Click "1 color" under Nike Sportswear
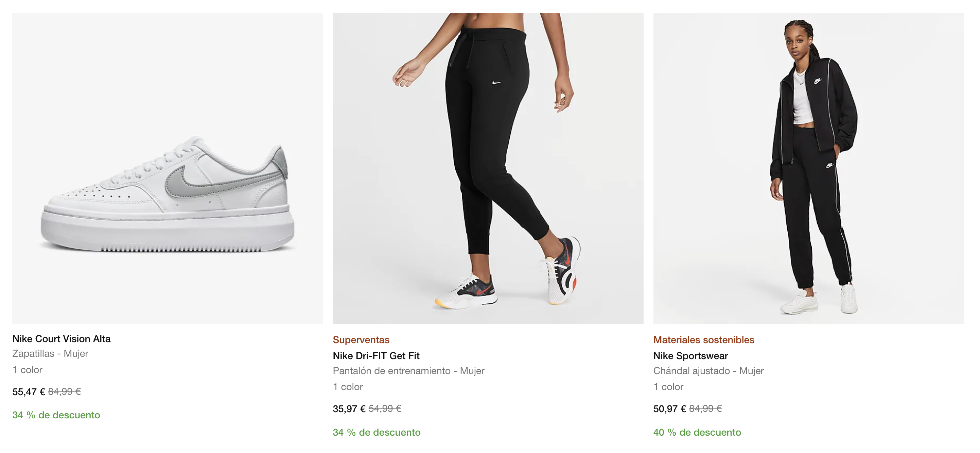Screen dimensions: 980x453 coord(668,387)
